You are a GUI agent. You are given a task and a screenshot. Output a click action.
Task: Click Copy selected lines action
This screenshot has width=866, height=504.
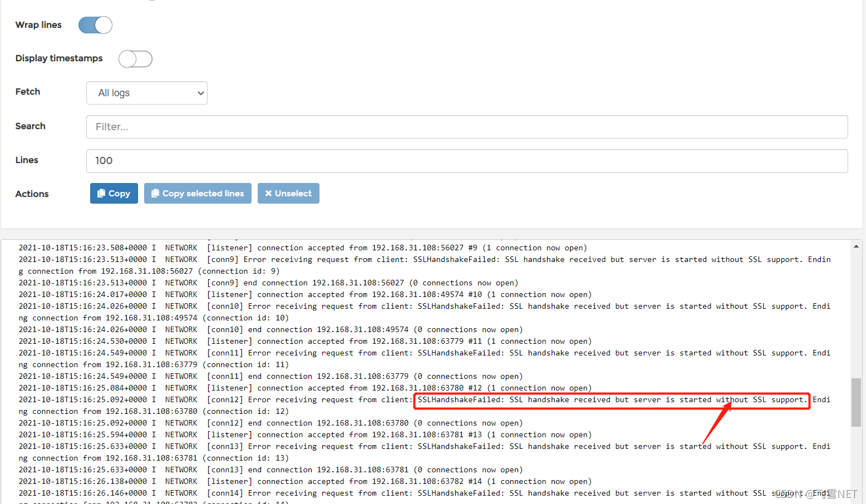[x=198, y=193]
